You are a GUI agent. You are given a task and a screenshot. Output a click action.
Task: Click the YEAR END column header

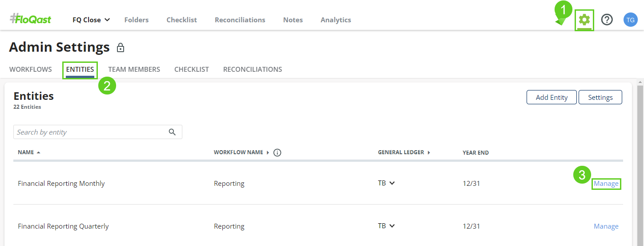click(x=475, y=152)
